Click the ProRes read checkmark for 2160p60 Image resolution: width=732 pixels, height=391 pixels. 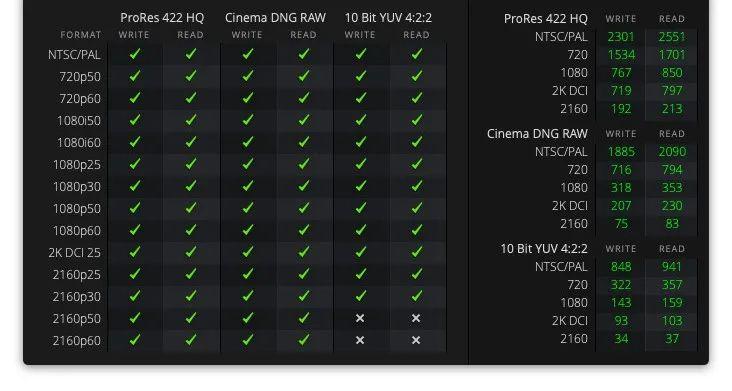point(191,340)
